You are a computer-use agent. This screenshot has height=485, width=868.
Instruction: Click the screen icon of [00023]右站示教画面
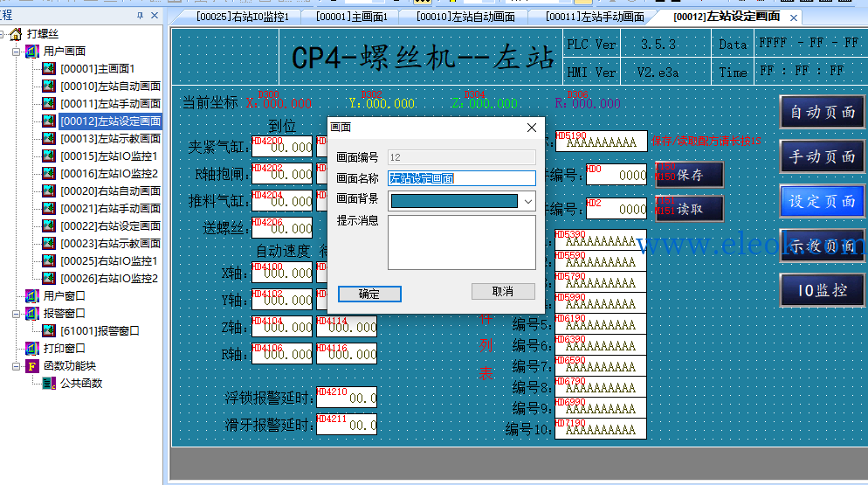(x=49, y=243)
